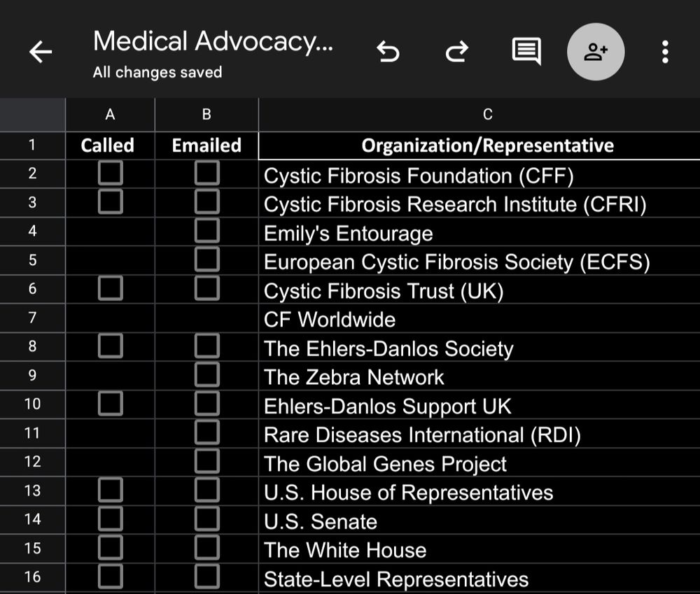This screenshot has width=700, height=594.
Task: Click the Emailed header cell
Action: pos(206,146)
